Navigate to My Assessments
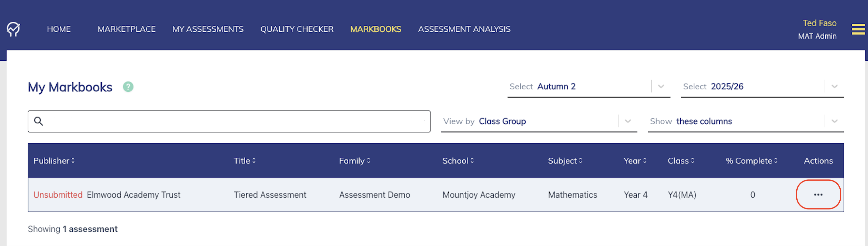This screenshot has width=868, height=246. [x=208, y=29]
